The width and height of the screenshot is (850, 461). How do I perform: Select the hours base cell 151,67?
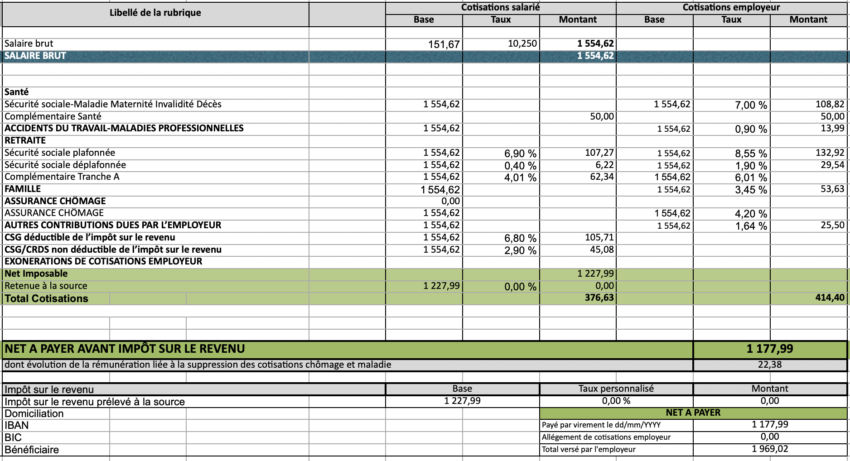[x=444, y=45]
